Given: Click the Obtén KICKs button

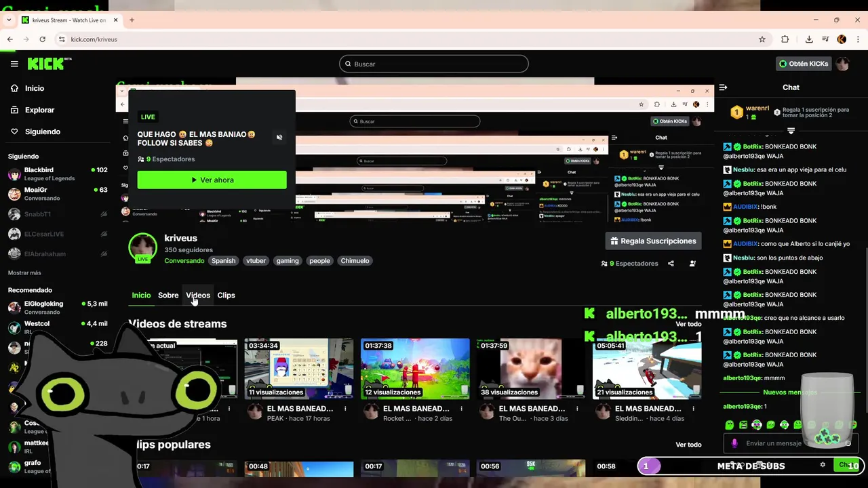Looking at the screenshot, I should point(804,64).
